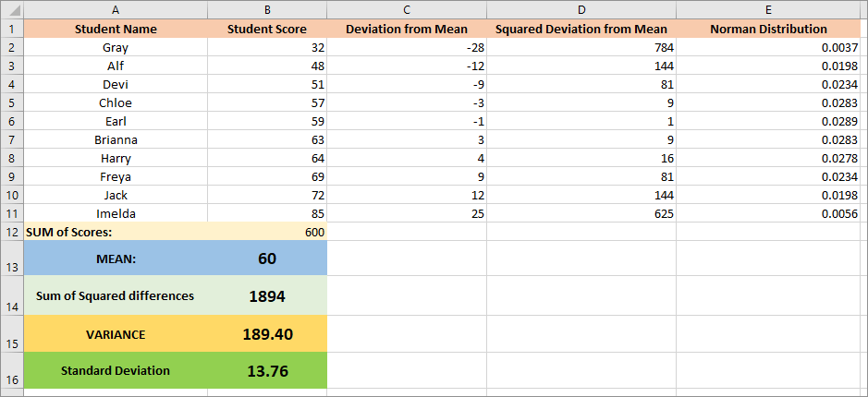
Task: Click the Sum of Squared differences value 1894
Action: pos(267,296)
